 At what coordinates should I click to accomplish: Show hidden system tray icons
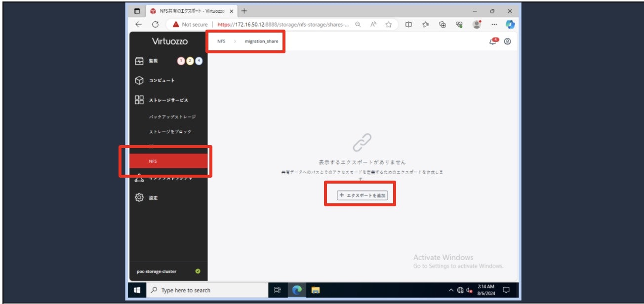coord(451,290)
